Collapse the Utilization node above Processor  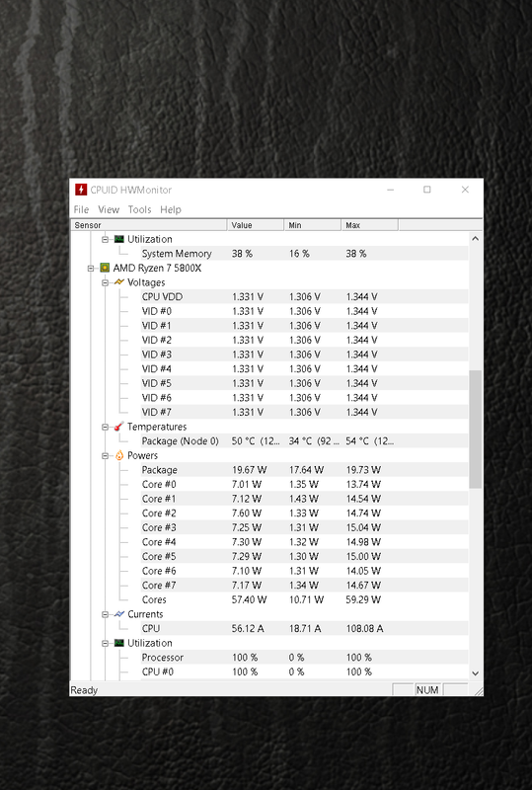tap(106, 644)
